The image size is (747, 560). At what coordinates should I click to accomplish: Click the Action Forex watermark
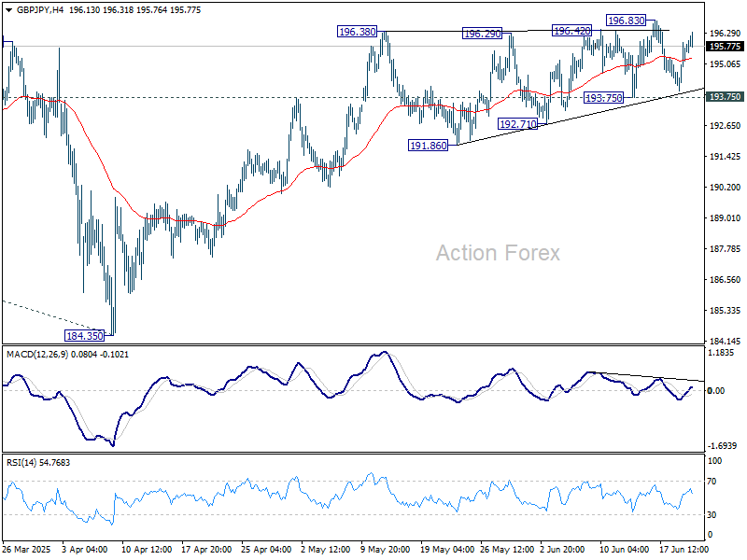[498, 253]
